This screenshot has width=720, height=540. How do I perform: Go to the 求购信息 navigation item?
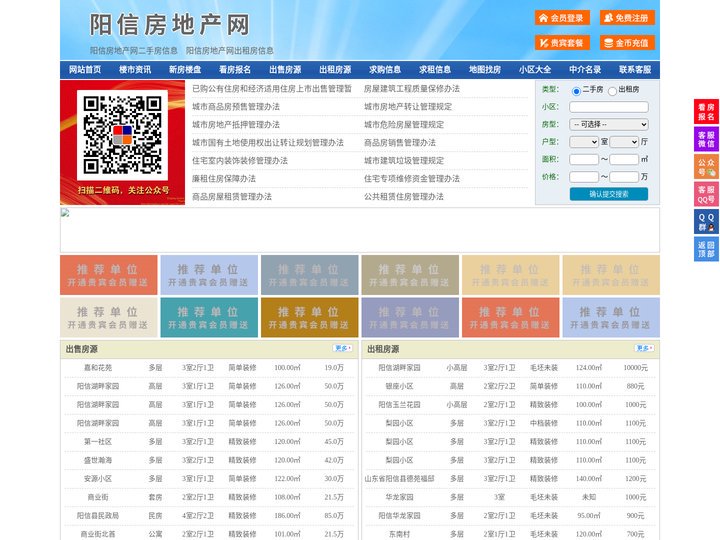point(385,70)
